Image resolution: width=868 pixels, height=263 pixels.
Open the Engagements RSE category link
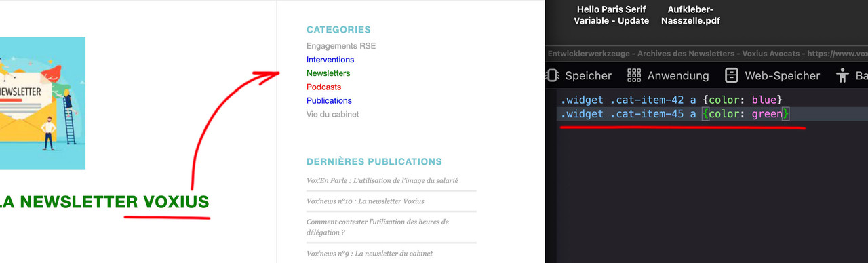[340, 46]
